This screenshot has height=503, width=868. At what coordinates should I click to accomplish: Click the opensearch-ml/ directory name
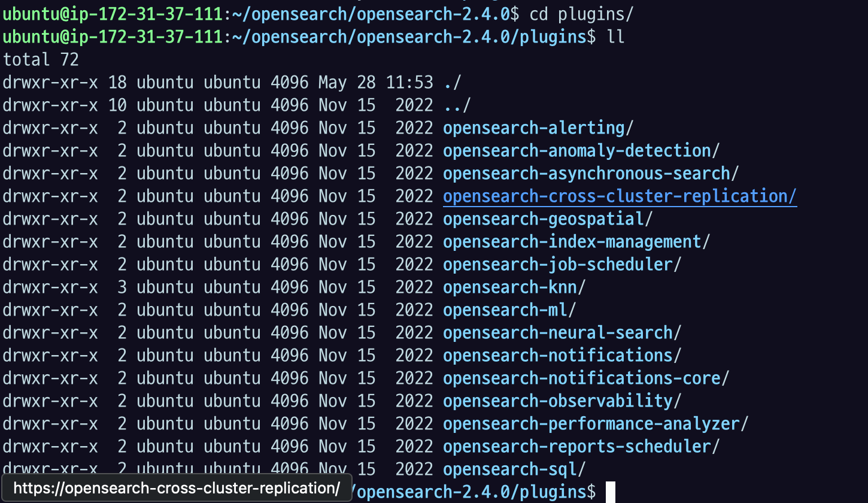tap(509, 310)
